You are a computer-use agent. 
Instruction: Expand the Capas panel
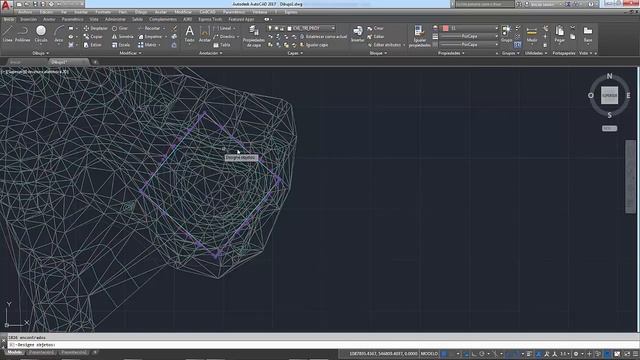pyautogui.click(x=295, y=53)
